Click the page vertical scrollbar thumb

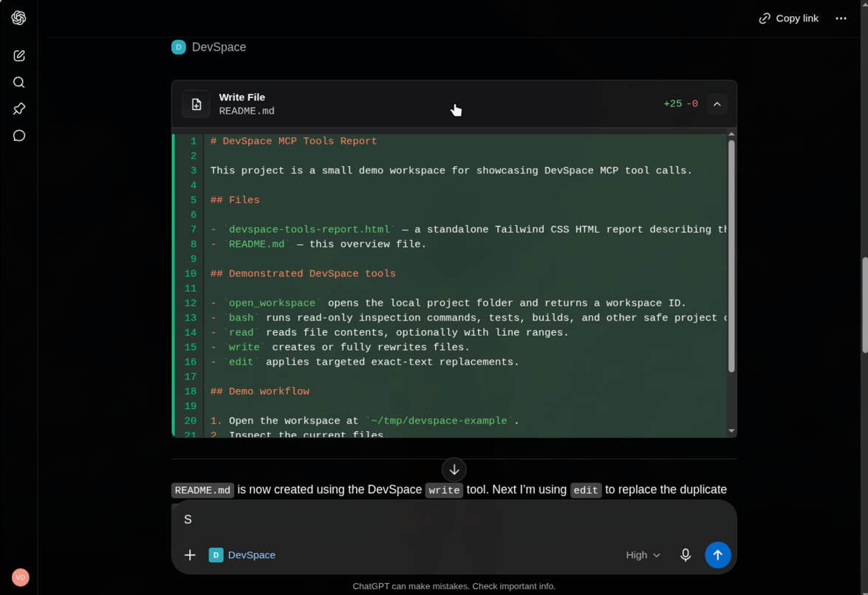pos(865,305)
